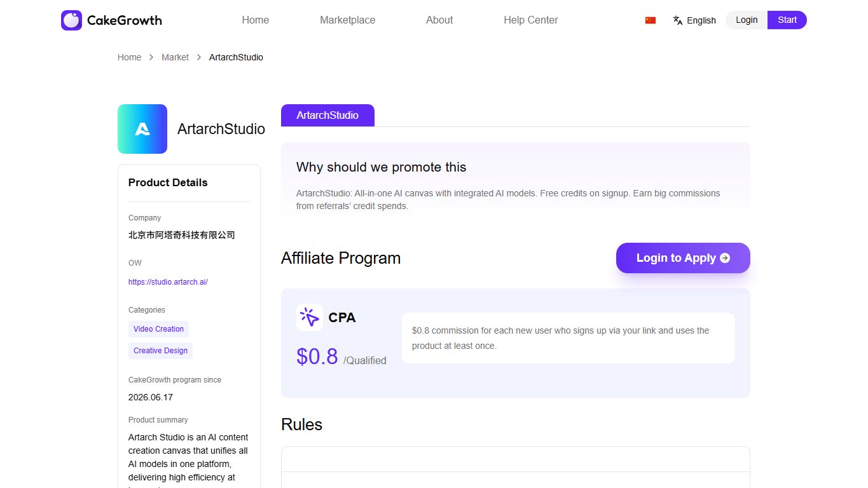The image size is (868, 488).
Task: Click the Rules heading
Action: click(301, 424)
